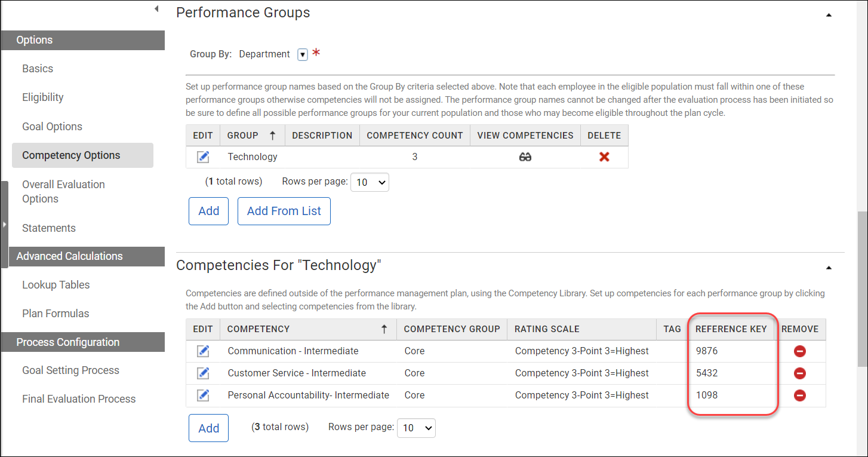
Task: Change rows per page in Performance Groups
Action: coord(370,182)
